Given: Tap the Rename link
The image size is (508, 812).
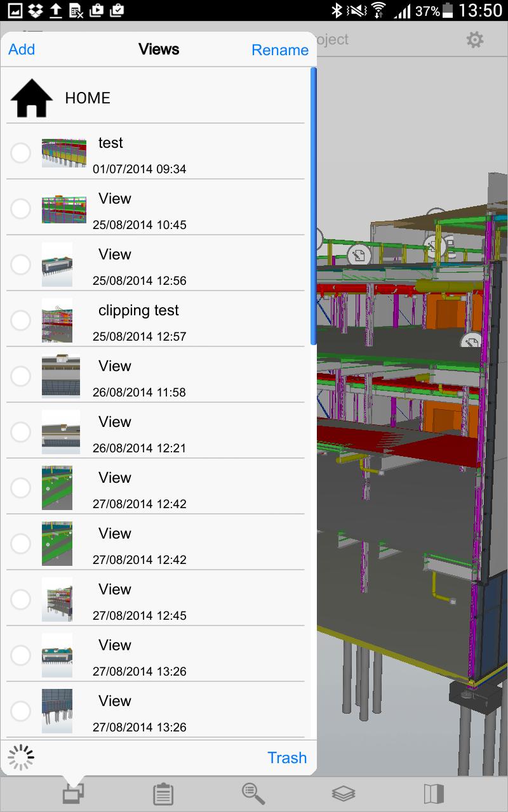Looking at the screenshot, I should coord(280,49).
